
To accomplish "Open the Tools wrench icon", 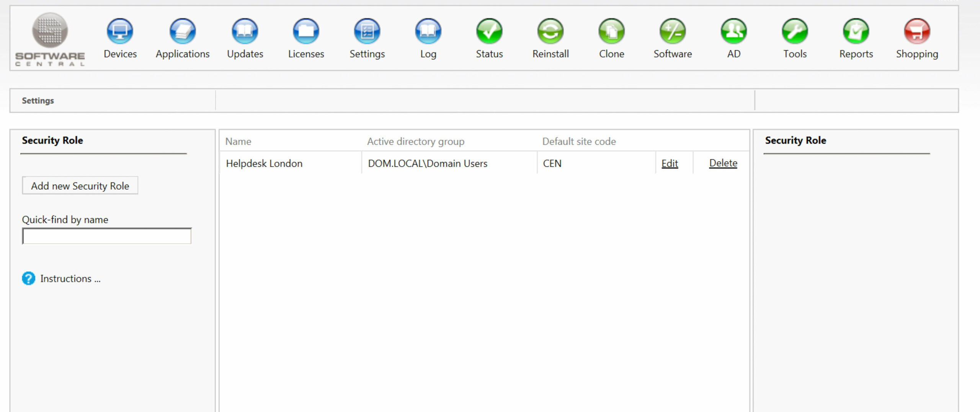I will point(795,31).
